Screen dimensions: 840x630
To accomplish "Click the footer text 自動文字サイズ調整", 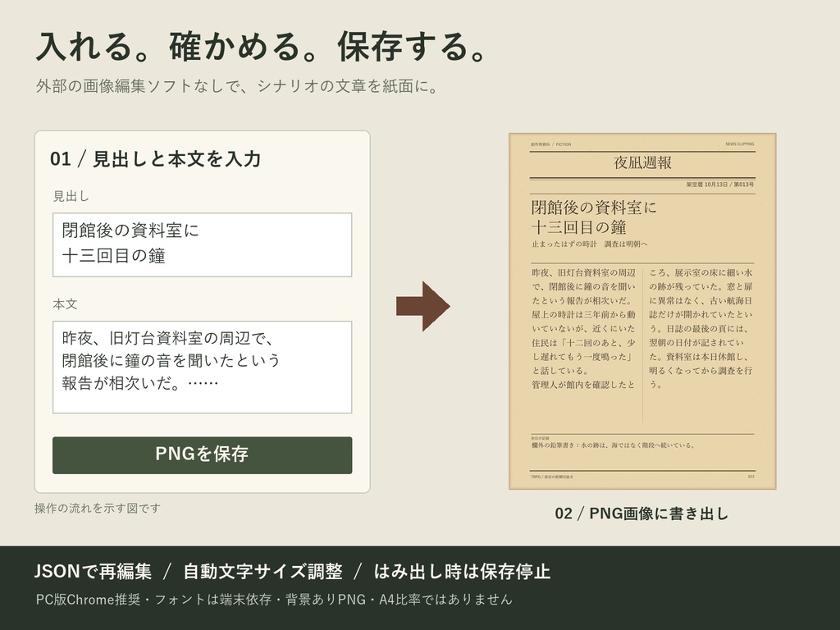I will [263, 571].
